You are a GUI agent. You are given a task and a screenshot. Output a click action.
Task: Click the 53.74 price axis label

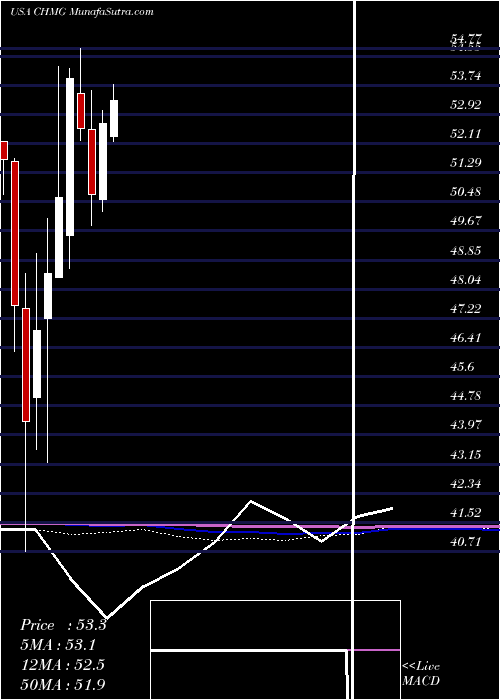[466, 76]
